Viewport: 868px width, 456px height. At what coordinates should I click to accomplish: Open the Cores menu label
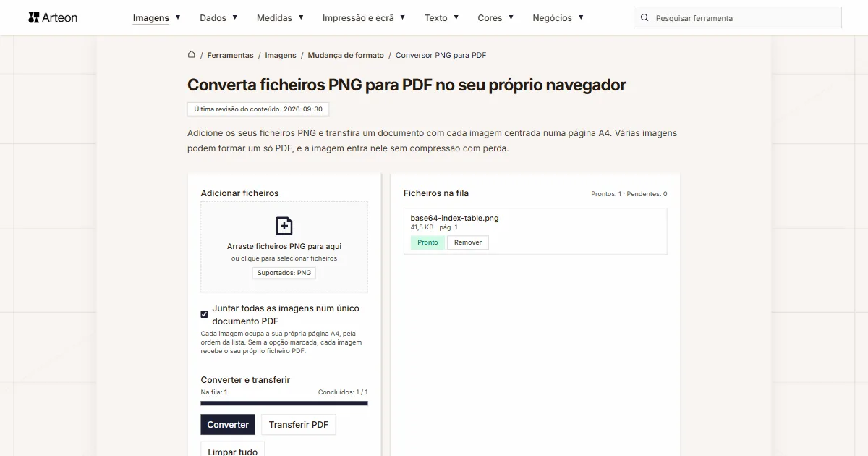(x=490, y=18)
